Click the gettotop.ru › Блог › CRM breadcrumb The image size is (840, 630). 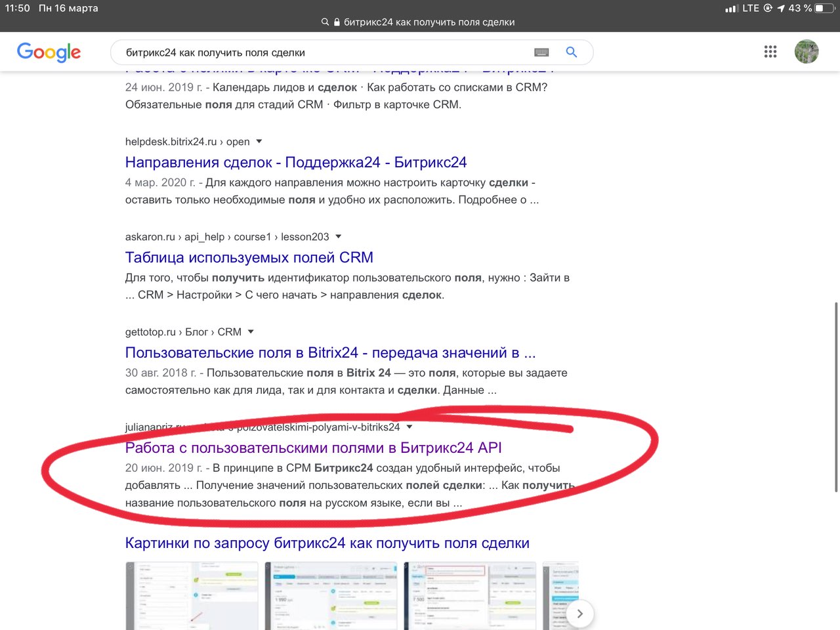(x=183, y=332)
